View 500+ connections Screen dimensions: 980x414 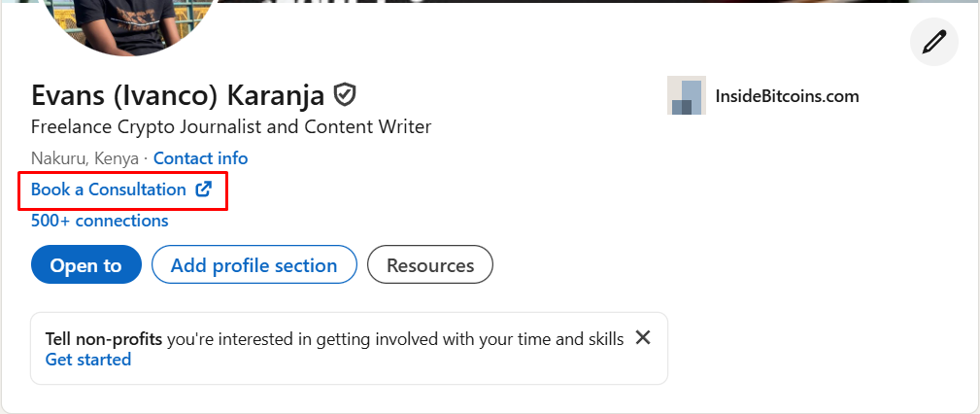[99, 221]
